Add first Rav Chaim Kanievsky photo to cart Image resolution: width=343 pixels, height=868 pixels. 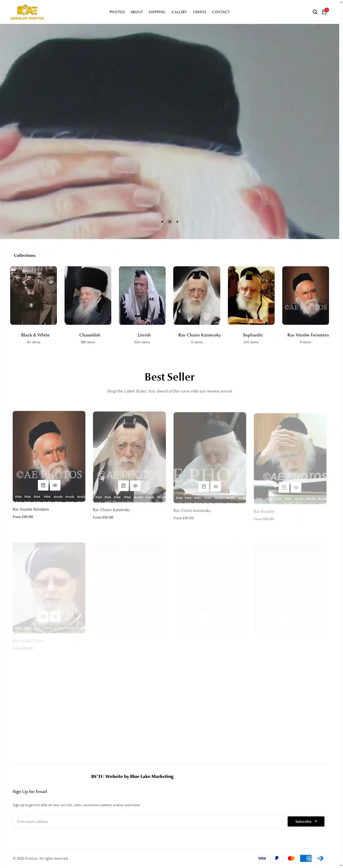point(123,486)
